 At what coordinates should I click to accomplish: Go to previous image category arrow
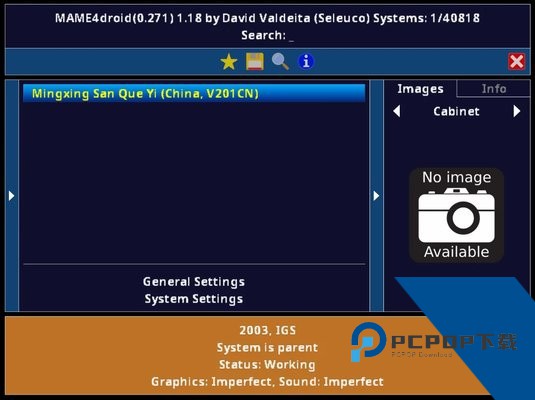(396, 111)
